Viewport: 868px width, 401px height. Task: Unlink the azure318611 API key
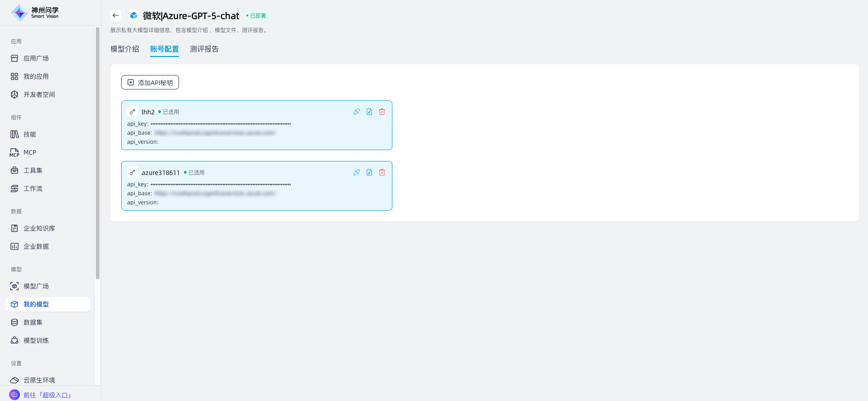pyautogui.click(x=357, y=172)
